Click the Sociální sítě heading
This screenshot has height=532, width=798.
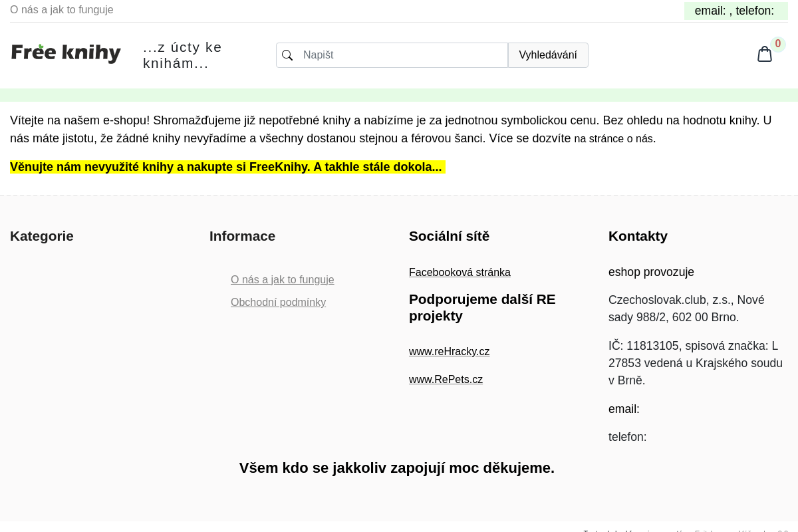click(x=449, y=236)
